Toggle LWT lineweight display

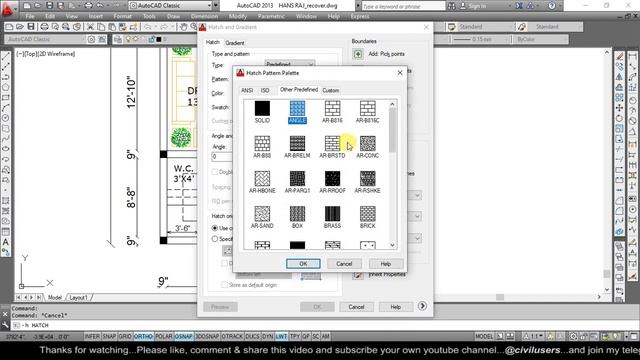(281, 336)
